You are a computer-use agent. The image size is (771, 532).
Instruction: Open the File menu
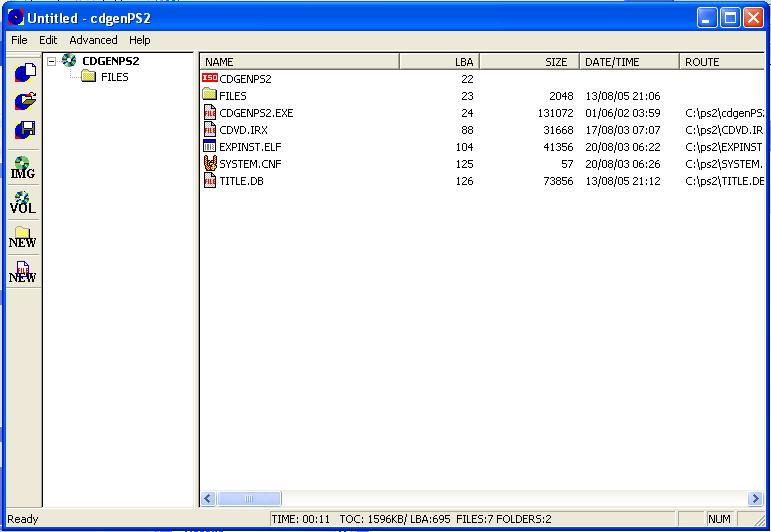tap(19, 40)
